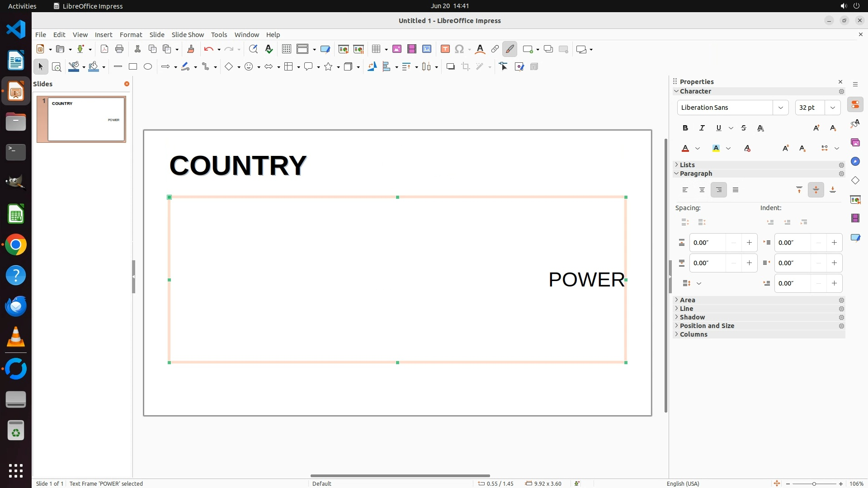
Task: Select the Ellipse drawing tool
Action: tap(148, 67)
